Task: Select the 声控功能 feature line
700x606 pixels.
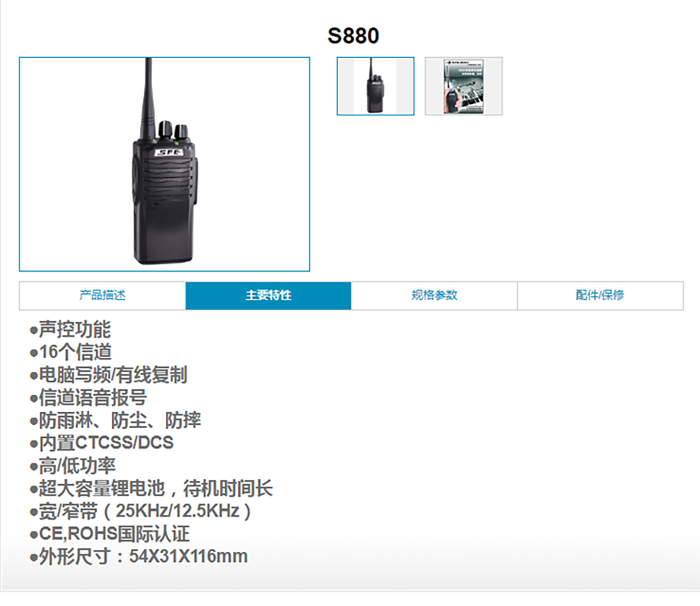Action: [x=70, y=329]
